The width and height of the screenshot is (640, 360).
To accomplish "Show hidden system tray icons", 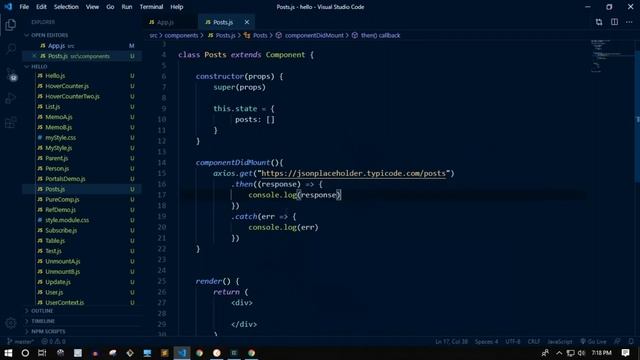I will (559, 353).
